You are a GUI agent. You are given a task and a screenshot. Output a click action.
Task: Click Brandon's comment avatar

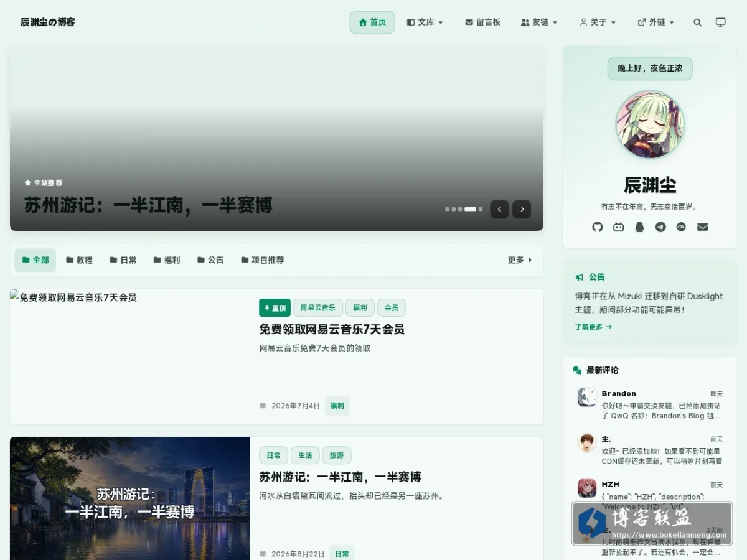coord(587,398)
